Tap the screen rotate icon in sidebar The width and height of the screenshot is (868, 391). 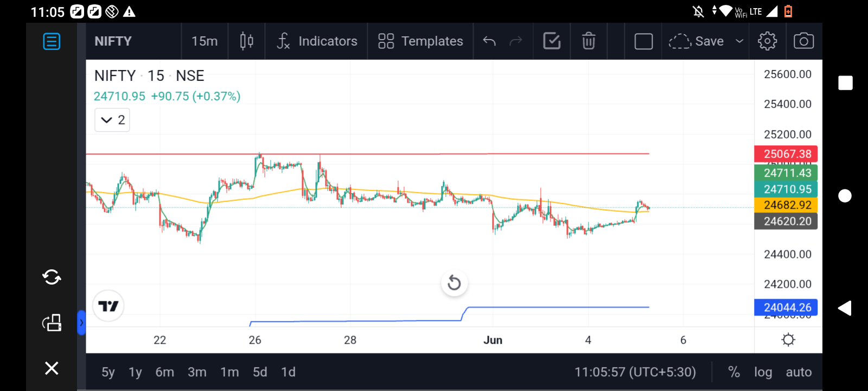(x=52, y=323)
